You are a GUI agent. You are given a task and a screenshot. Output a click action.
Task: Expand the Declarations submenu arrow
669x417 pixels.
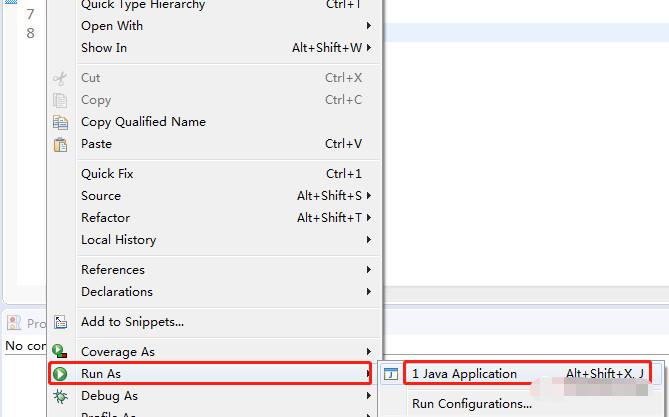(x=369, y=292)
